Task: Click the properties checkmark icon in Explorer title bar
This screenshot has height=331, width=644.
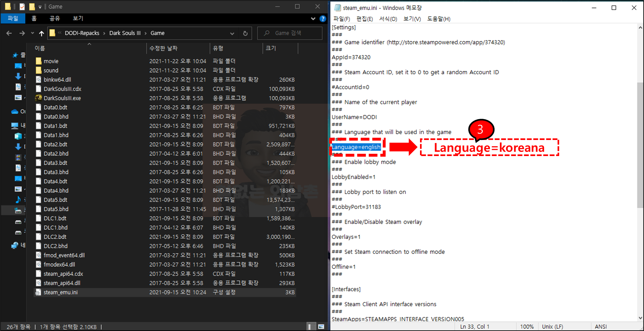Action: point(22,6)
